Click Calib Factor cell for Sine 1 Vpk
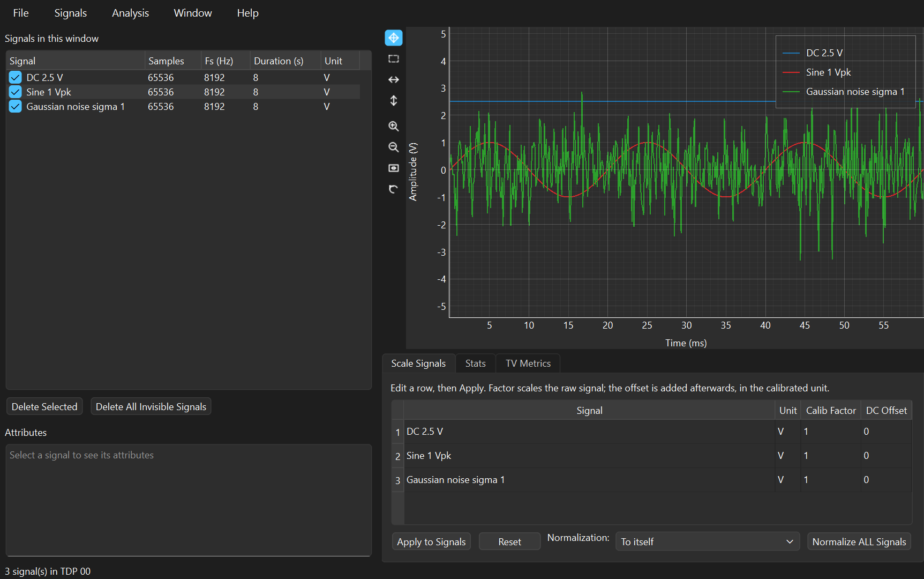The height and width of the screenshot is (579, 924). coord(831,456)
